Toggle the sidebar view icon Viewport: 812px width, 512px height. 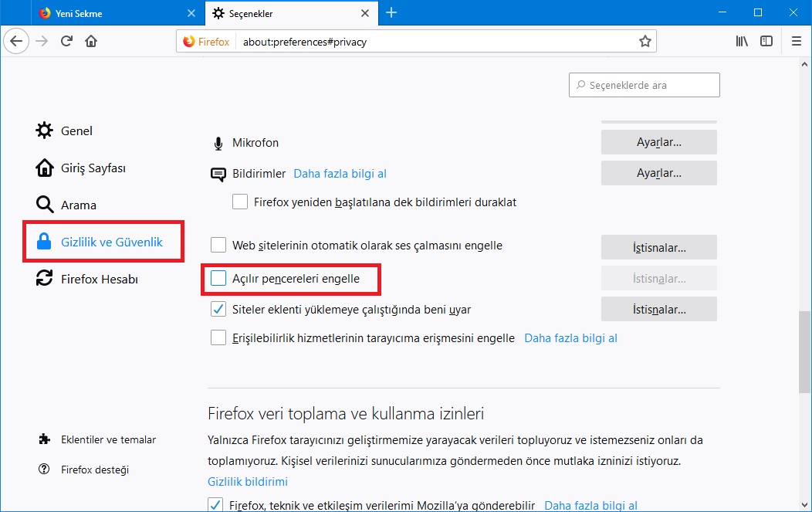click(766, 41)
